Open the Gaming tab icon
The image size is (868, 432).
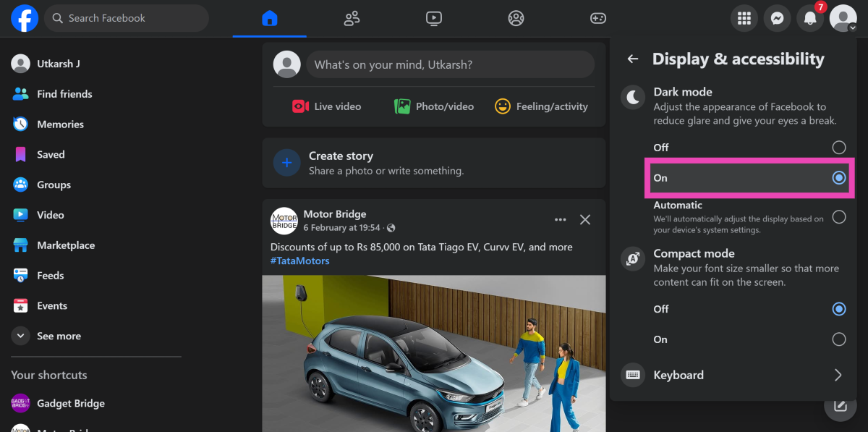(x=597, y=19)
